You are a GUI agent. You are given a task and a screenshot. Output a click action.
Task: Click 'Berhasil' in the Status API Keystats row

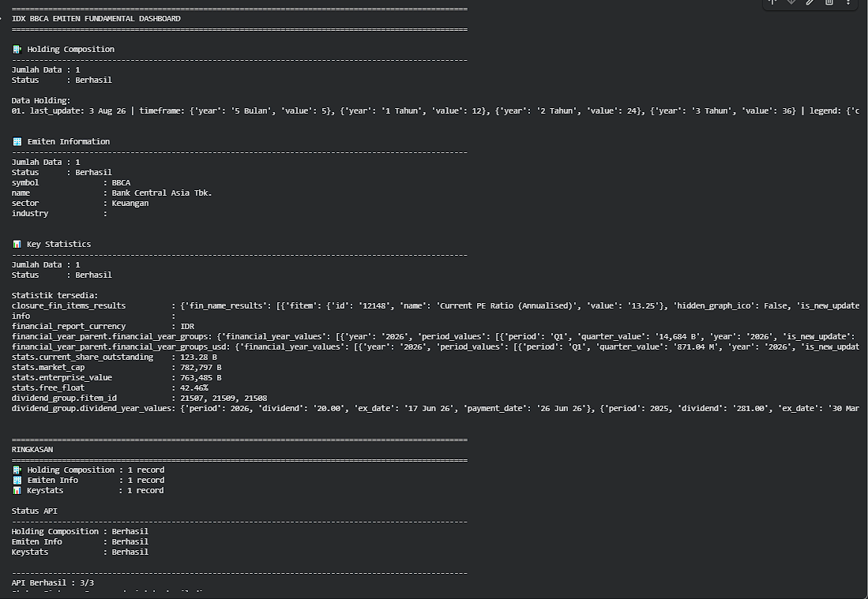point(130,552)
